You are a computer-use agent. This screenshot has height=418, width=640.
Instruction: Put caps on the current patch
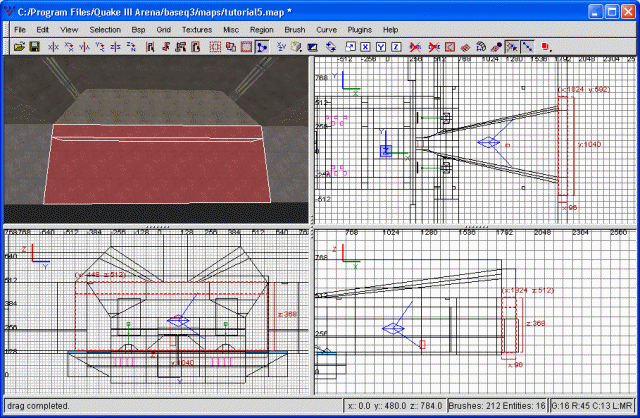(x=496, y=47)
